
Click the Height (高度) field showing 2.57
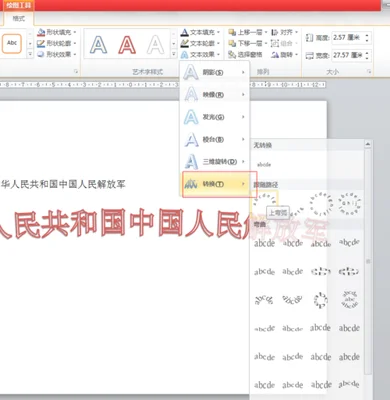[347, 37]
